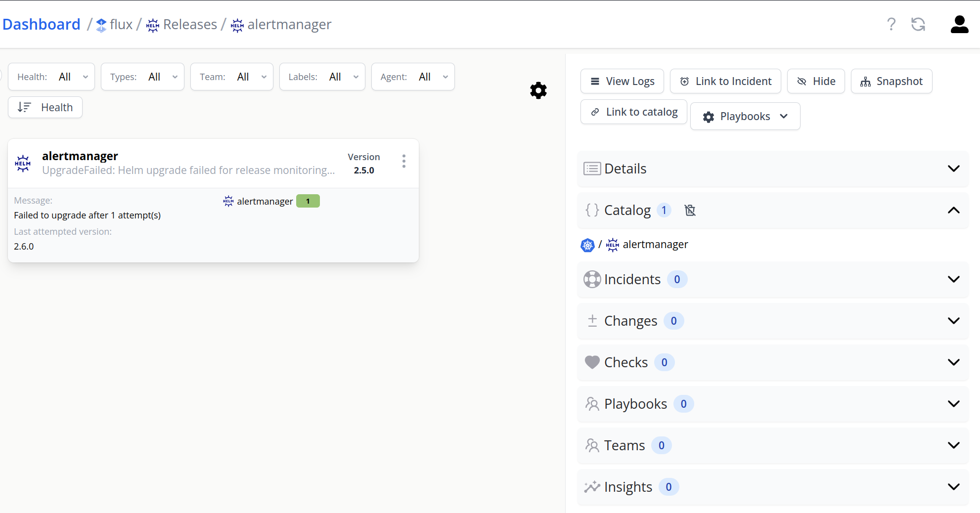Go to Releases breadcrumb
The height and width of the screenshot is (513, 980).
(189, 24)
